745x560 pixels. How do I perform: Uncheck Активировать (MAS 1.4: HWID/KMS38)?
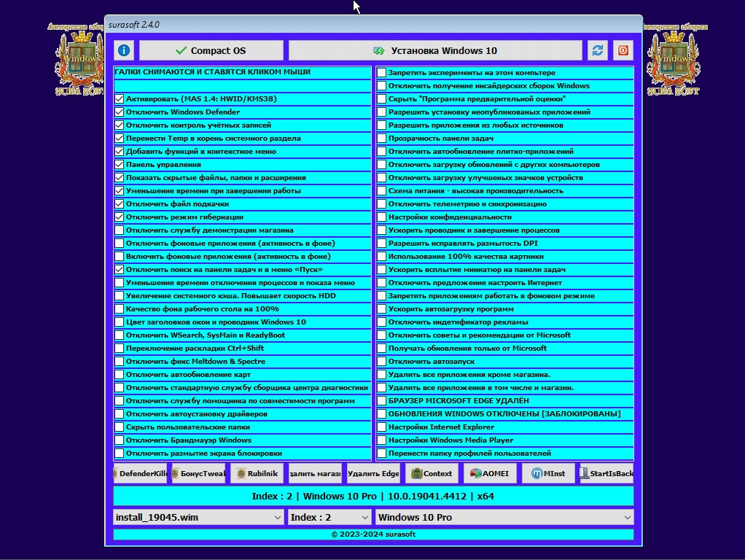[120, 99]
